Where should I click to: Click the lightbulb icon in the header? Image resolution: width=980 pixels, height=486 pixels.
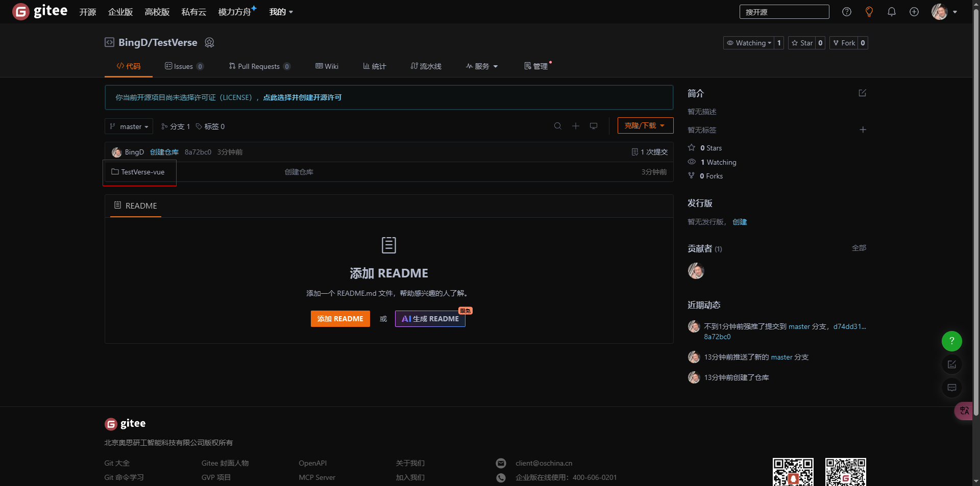pyautogui.click(x=869, y=12)
